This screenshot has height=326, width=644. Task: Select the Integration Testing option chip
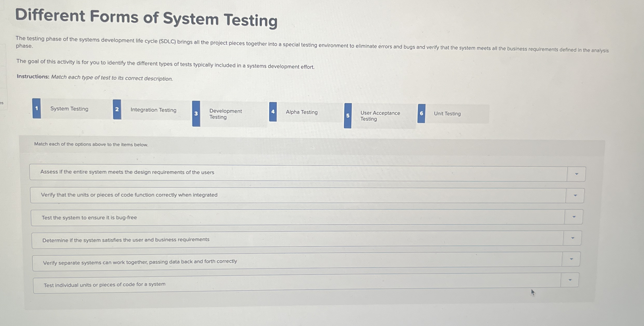(154, 110)
